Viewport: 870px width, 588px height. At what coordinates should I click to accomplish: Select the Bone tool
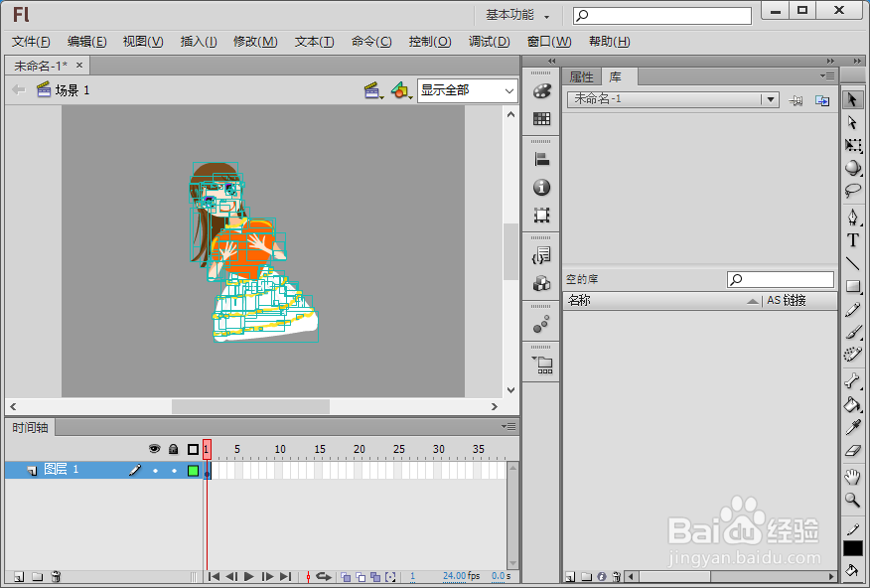tap(853, 380)
